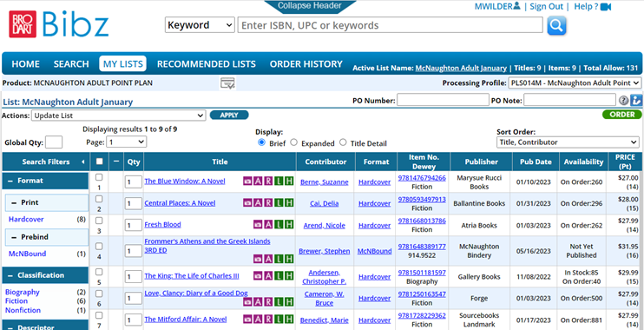Click the Global Qty input box
Screen dimensions: 644x330
point(54,142)
